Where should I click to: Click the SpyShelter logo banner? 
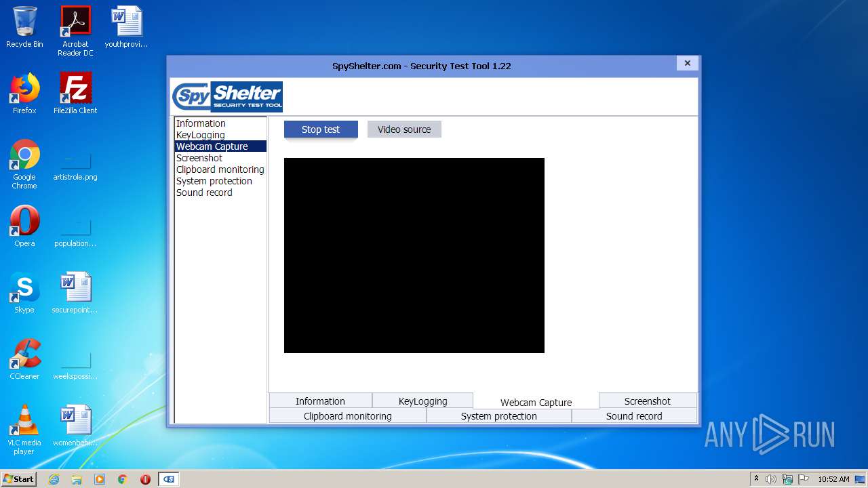pos(227,96)
